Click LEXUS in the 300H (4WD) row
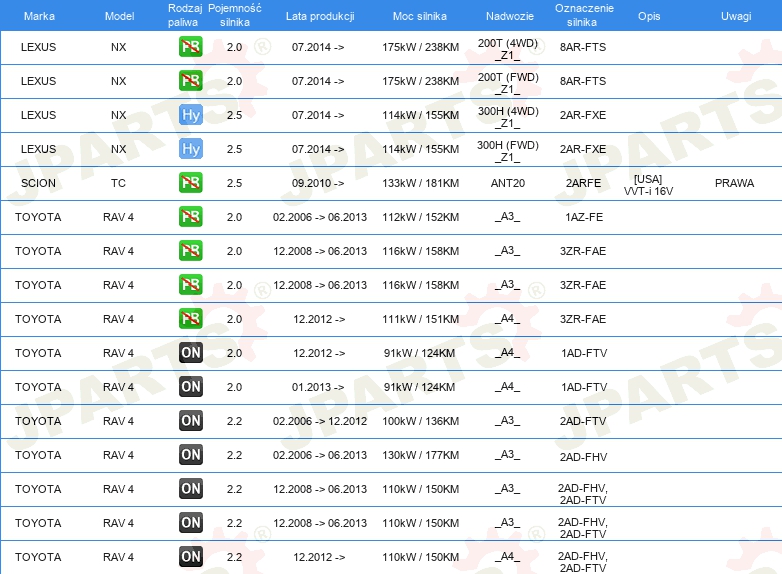Viewport: 782px width, 574px height. pyautogui.click(x=38, y=115)
